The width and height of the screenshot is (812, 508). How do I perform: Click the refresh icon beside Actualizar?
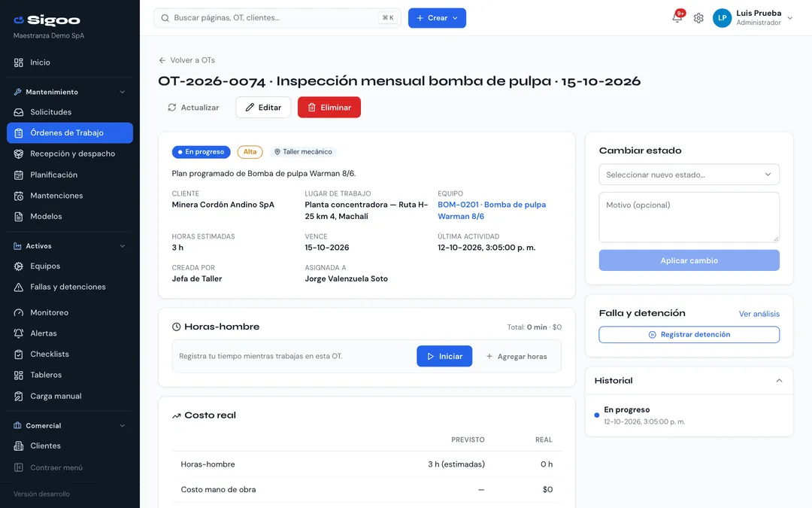(x=172, y=108)
